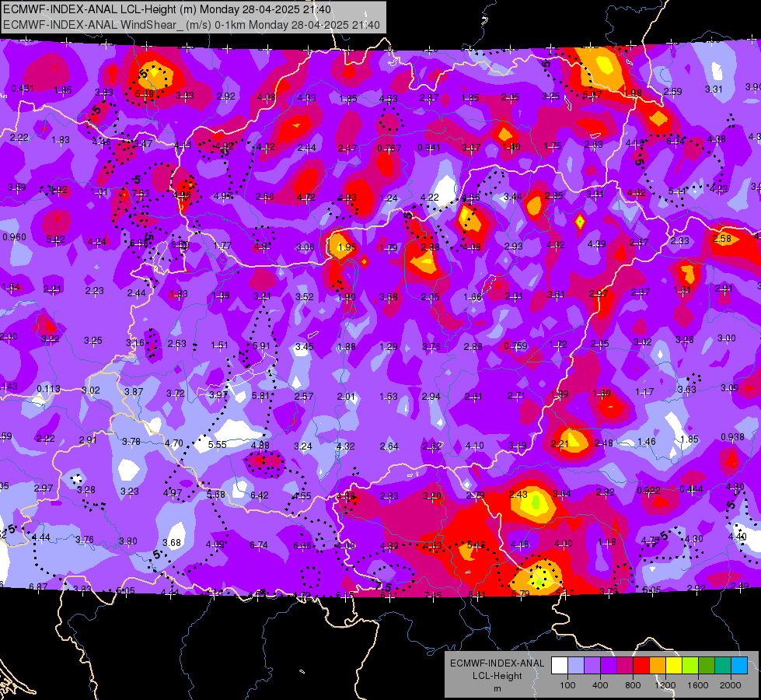The width and height of the screenshot is (761, 700).
Task: Click the WindShear 0-1km title line
Action: coord(191,25)
